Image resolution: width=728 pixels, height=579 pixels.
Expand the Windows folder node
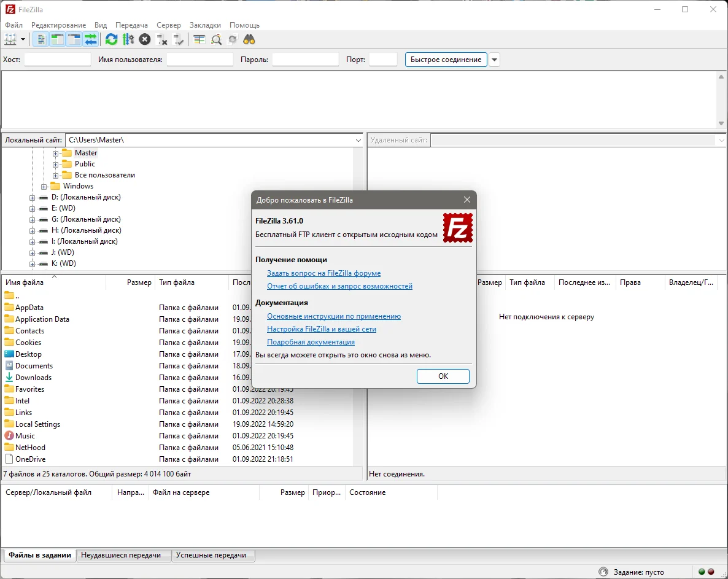click(x=44, y=187)
